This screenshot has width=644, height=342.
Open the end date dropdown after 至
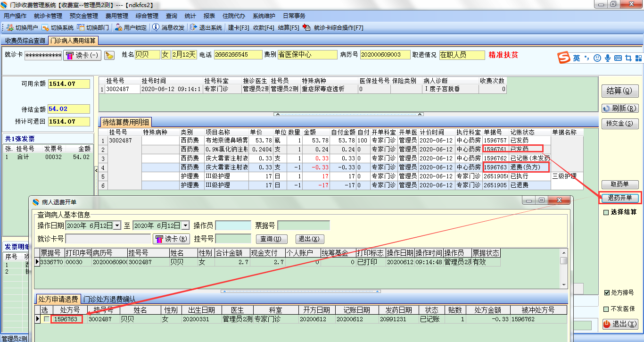coord(185,225)
